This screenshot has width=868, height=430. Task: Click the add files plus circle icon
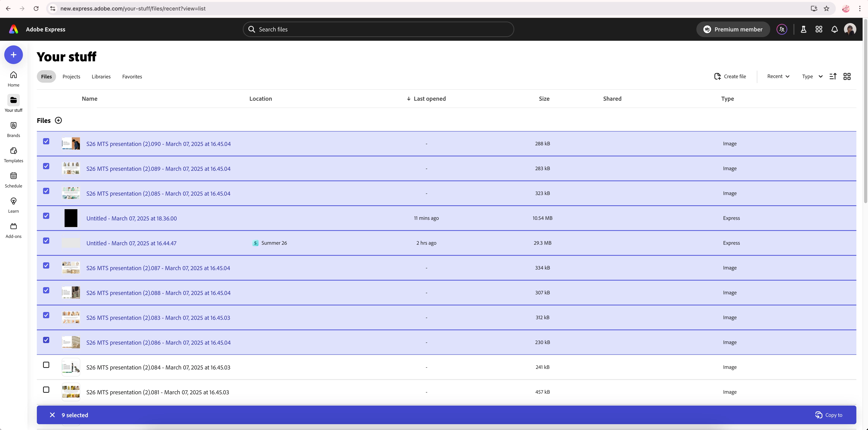click(x=58, y=120)
